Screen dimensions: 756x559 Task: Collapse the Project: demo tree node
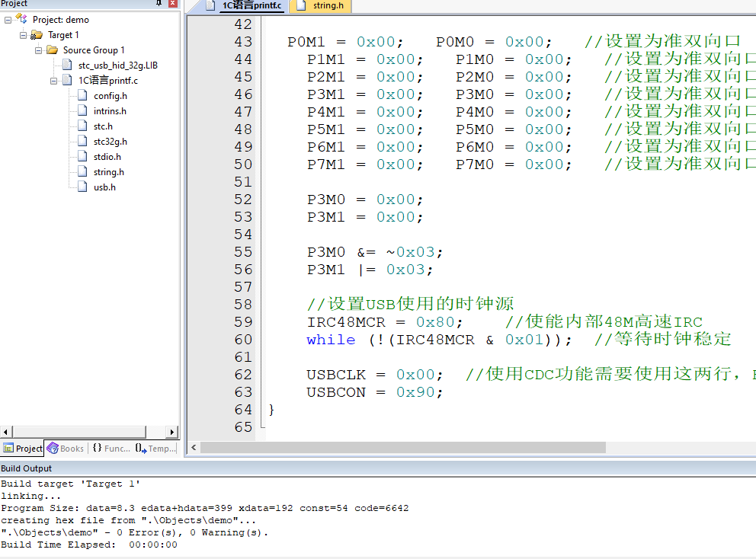8,21
